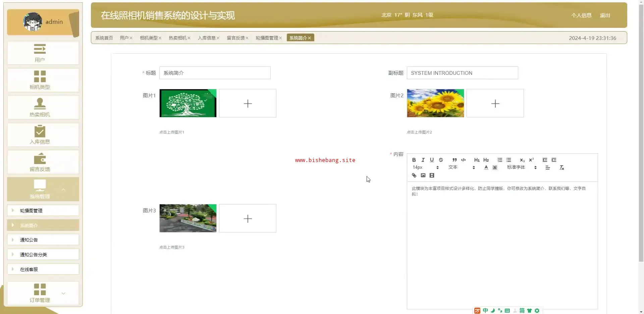The image size is (644, 314).
Task: Open the 用户 sidebar module
Action: pos(43,53)
